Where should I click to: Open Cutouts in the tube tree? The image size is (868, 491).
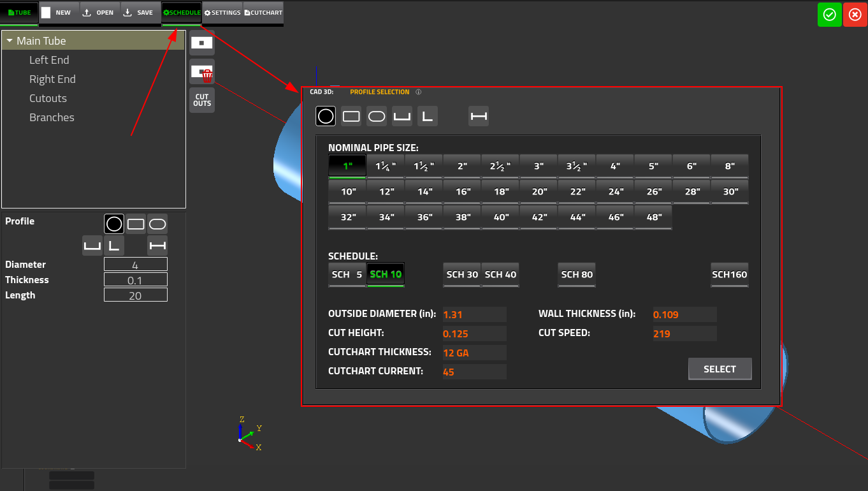48,98
